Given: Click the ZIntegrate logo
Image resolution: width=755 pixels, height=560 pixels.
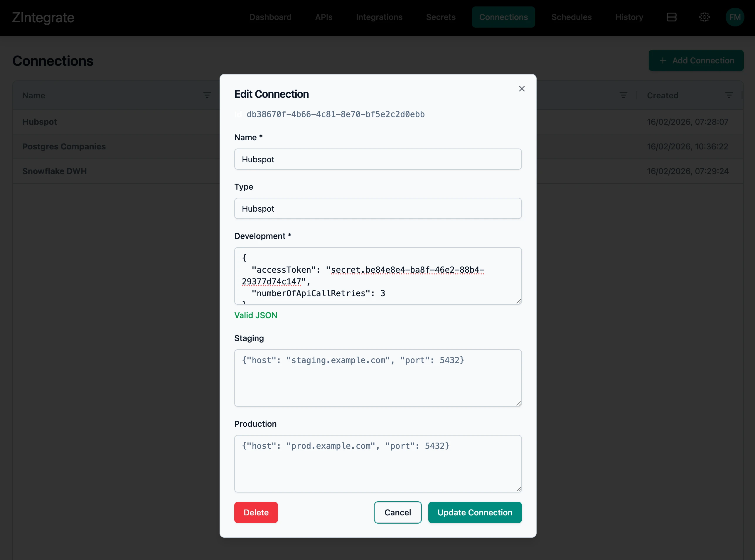Looking at the screenshot, I should pyautogui.click(x=43, y=17).
